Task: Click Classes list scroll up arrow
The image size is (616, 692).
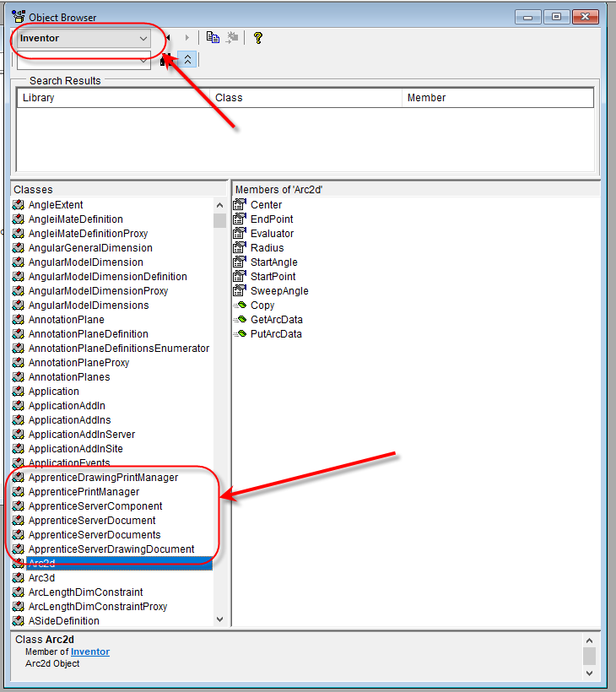Action: (x=219, y=205)
